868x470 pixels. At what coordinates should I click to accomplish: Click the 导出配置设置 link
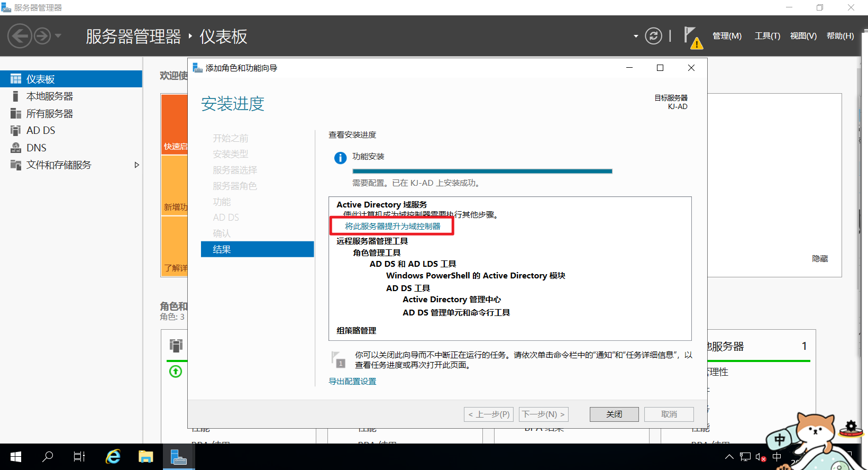pyautogui.click(x=352, y=382)
